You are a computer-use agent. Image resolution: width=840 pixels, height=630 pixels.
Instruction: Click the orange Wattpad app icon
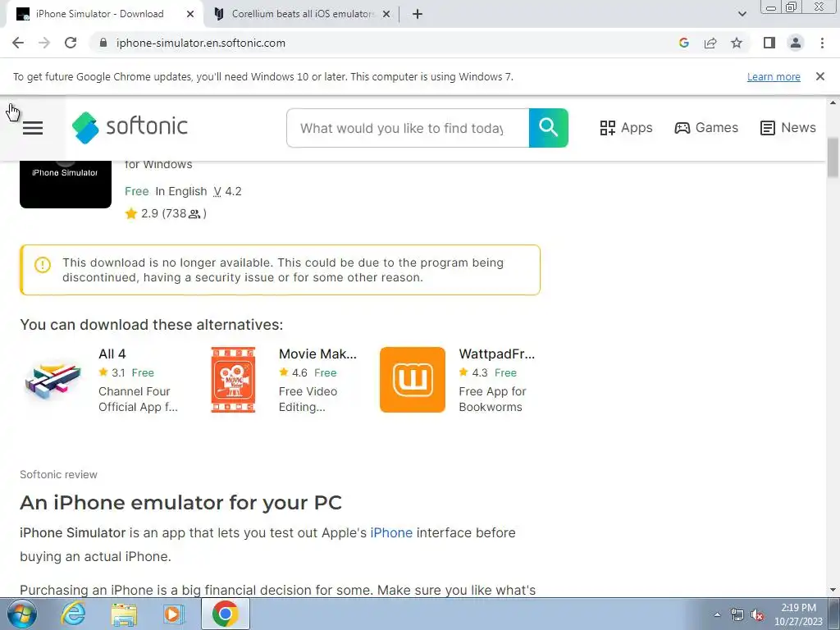click(x=413, y=380)
